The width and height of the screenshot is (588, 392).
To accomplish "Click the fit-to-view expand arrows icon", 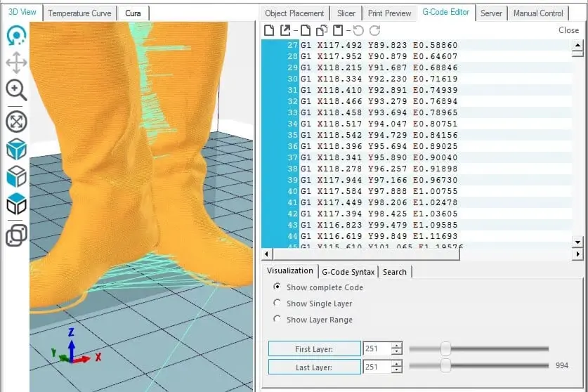I will (16, 122).
